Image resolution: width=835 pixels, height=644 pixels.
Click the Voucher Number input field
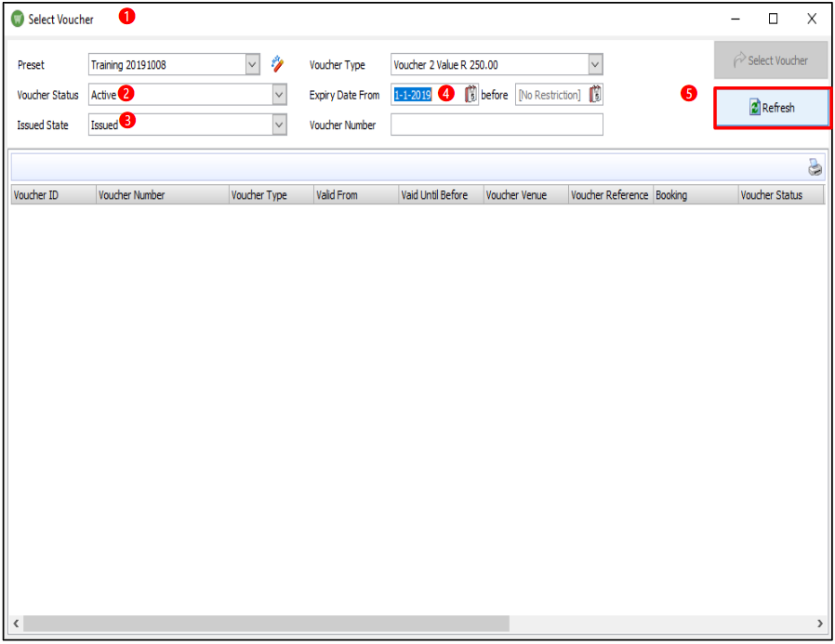[497, 125]
